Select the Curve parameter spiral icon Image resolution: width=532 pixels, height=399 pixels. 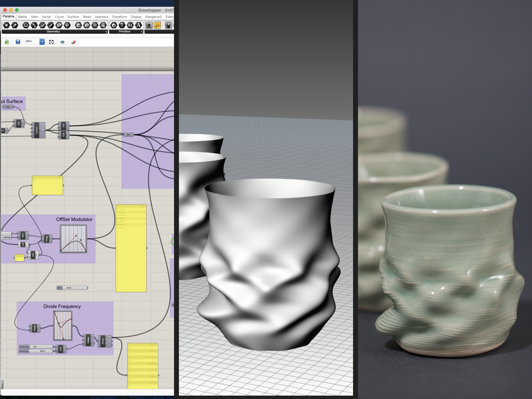[42, 25]
